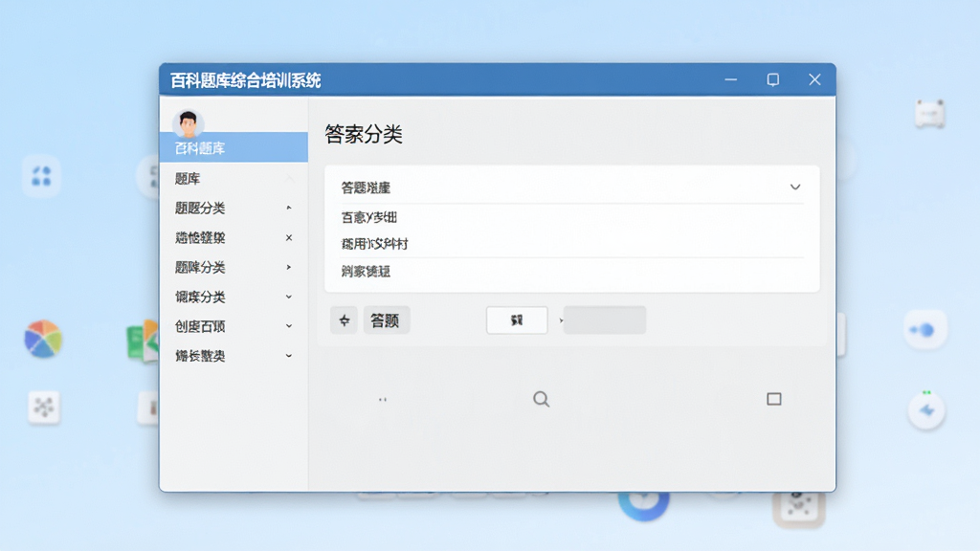Screen dimensions: 980x551
Task: Click the user avatar in the sidebar
Action: pyautogui.click(x=189, y=123)
